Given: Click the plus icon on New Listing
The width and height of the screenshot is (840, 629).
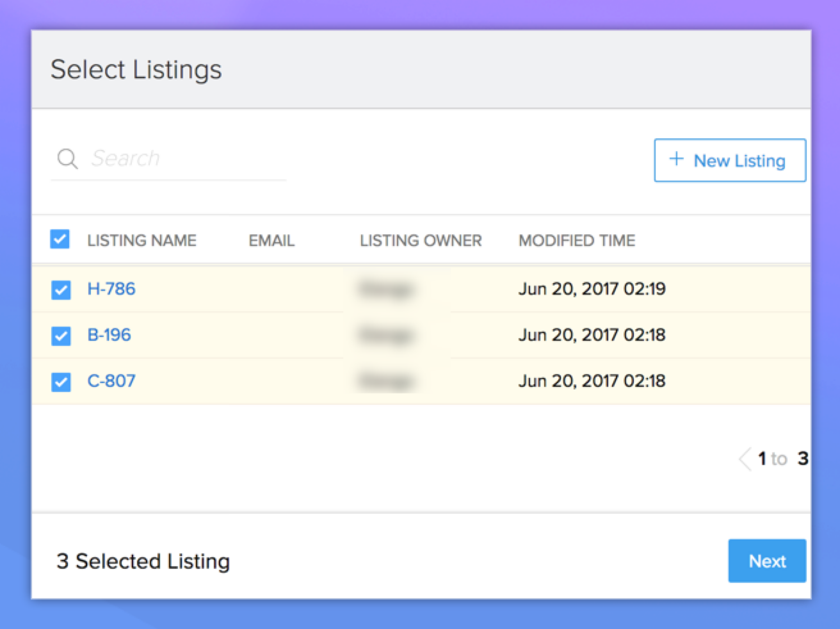Looking at the screenshot, I should 676,159.
